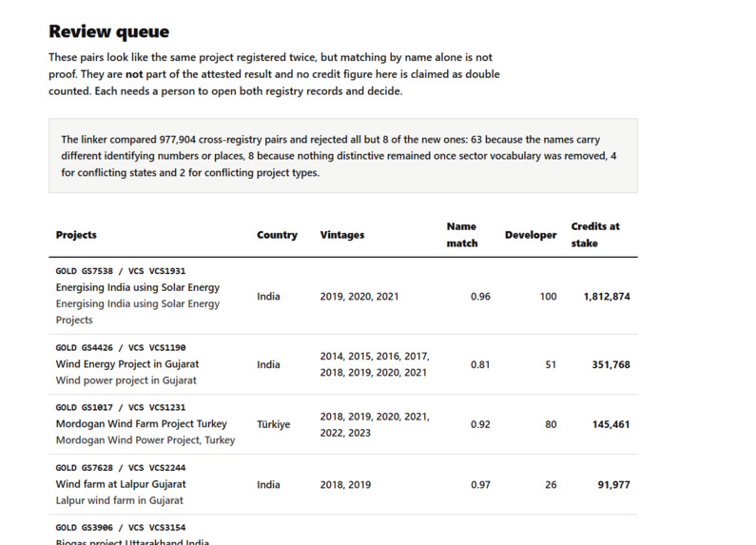
Task: Click the Country column header
Action: pos(278,235)
